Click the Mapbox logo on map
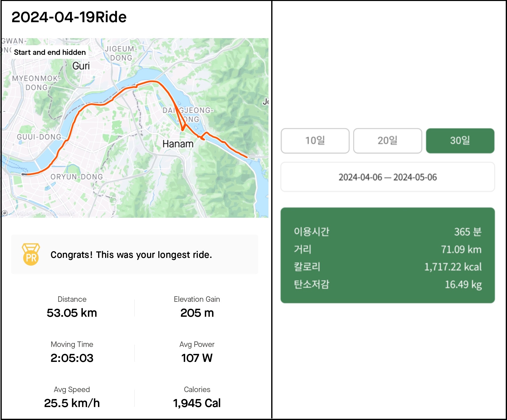 click(x=5, y=213)
